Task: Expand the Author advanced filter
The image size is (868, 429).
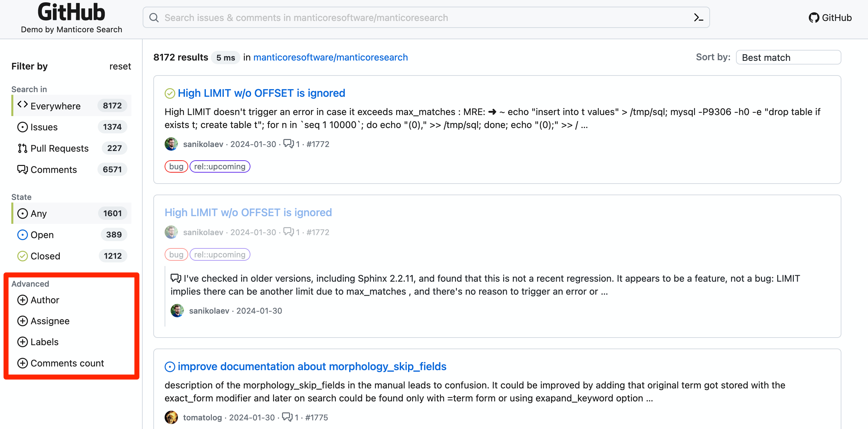Action: click(x=38, y=300)
